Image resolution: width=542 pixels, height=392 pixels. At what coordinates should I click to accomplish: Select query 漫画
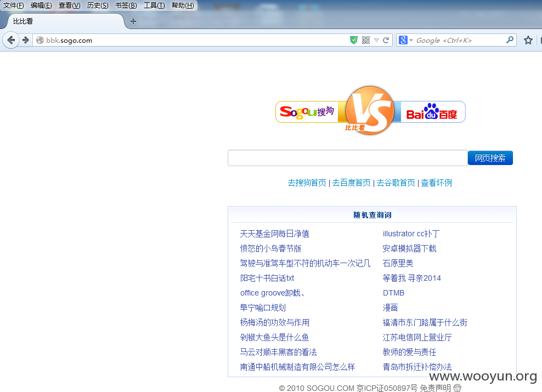point(390,308)
